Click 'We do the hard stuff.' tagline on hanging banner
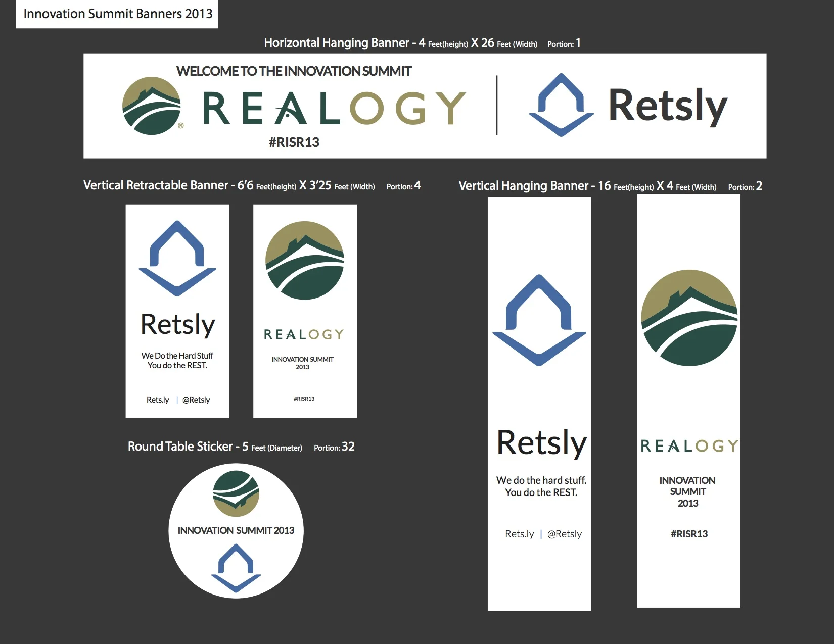The image size is (834, 644). coord(541,480)
